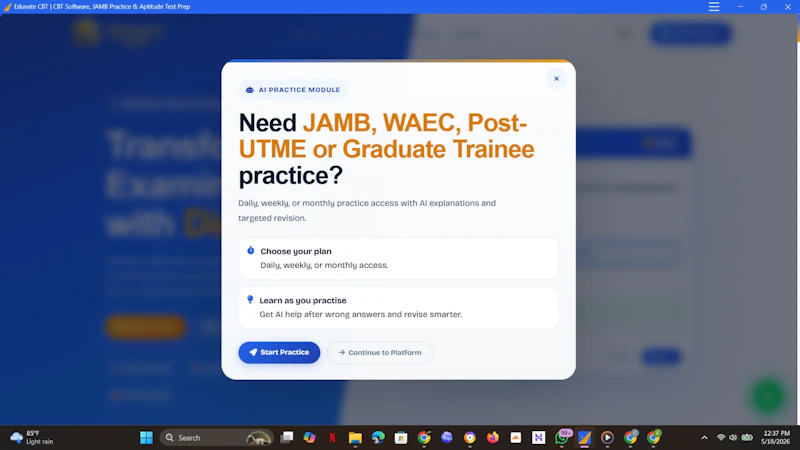Click the arrow icon in Continue to Platform
800x450 pixels.
341,353
